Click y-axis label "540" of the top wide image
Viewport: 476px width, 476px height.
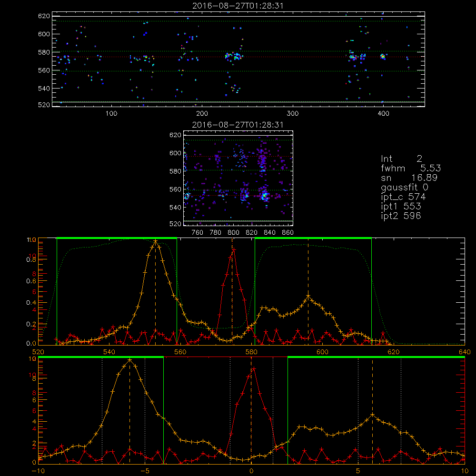[44, 89]
